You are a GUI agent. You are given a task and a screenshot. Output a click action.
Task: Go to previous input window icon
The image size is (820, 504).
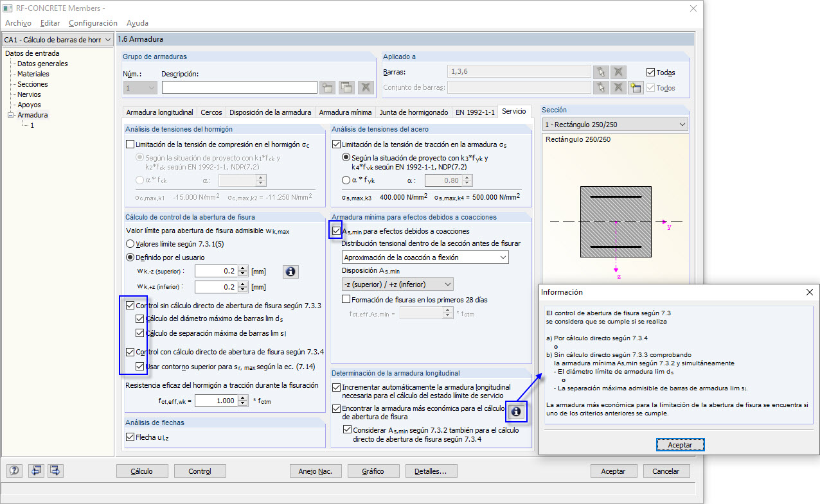click(x=35, y=471)
